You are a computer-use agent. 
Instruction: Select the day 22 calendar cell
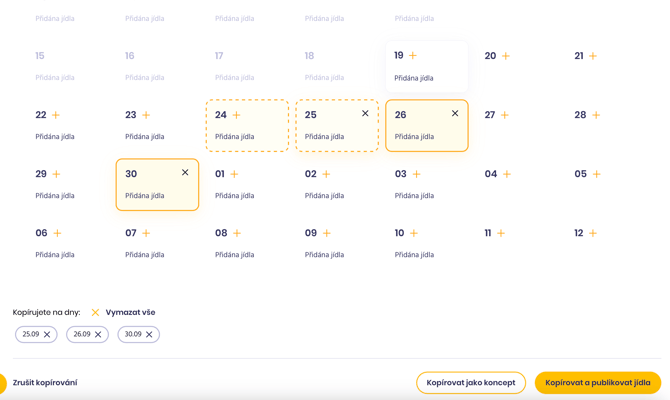click(67, 125)
